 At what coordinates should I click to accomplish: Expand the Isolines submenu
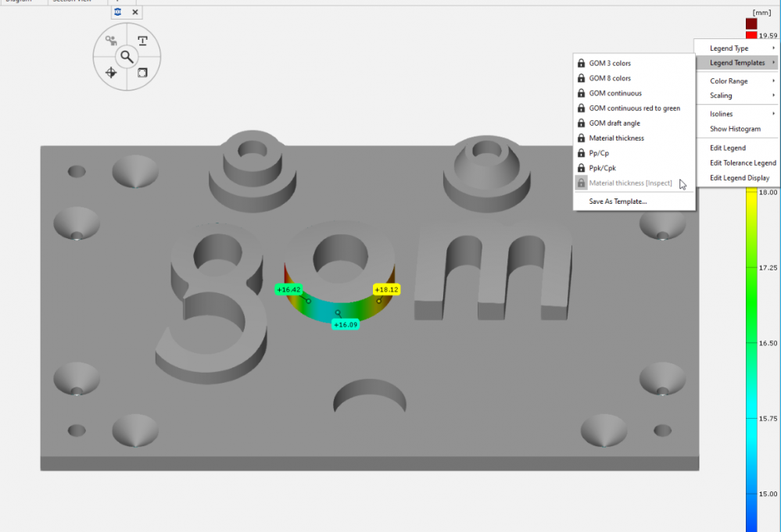737,113
